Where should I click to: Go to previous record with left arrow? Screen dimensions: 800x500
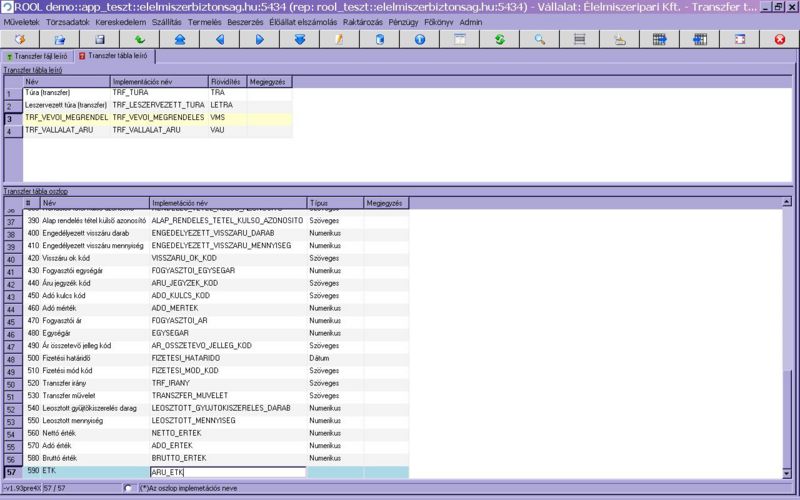[x=220, y=39]
